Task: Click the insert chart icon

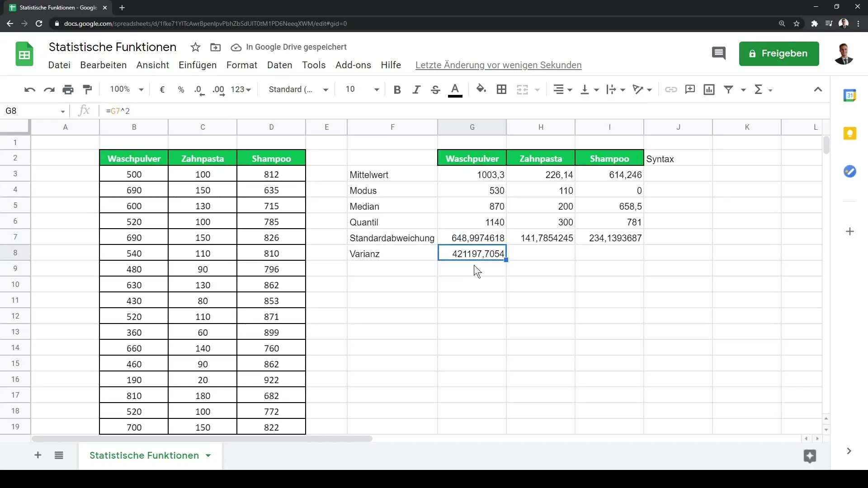Action: [709, 89]
